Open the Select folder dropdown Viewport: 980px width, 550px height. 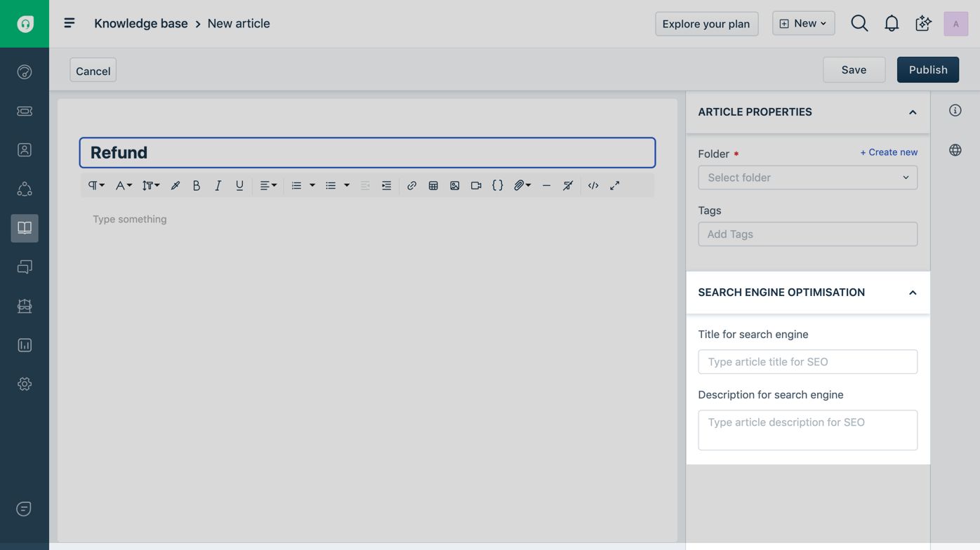click(x=807, y=177)
